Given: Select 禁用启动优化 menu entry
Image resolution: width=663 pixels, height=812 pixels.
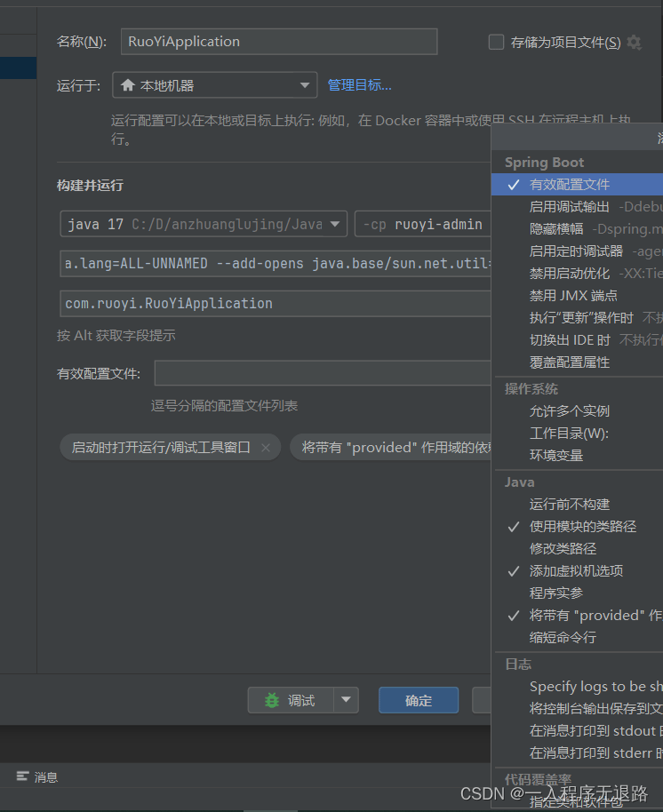Looking at the screenshot, I should tap(577, 274).
